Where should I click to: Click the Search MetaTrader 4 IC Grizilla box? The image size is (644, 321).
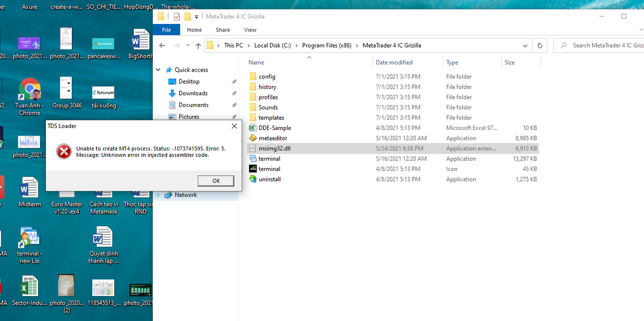599,45
